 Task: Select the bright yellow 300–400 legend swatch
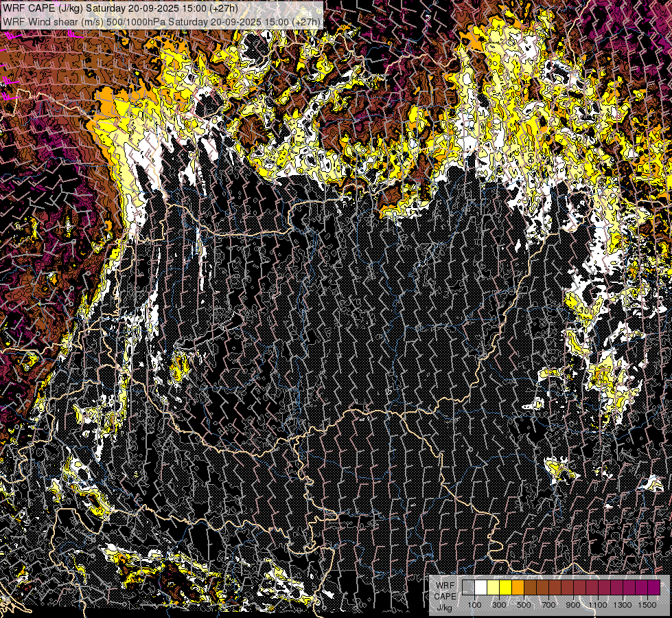tap(506, 587)
